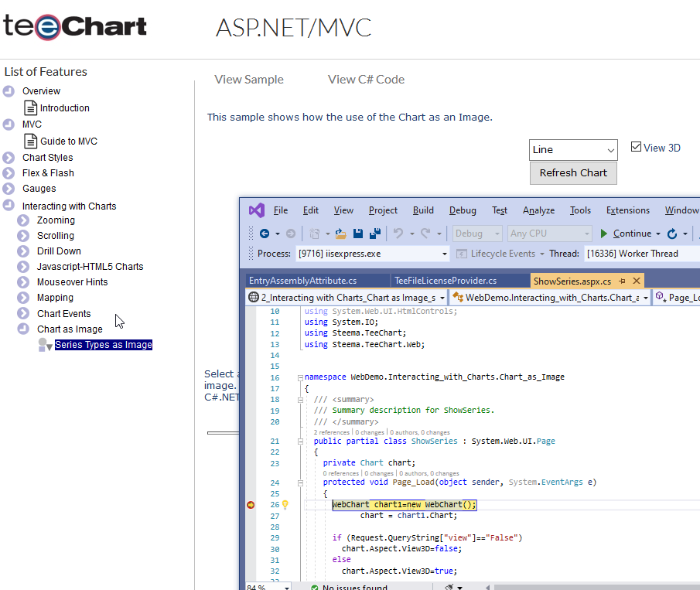Click the Save All multi-disk icon
The height and width of the screenshot is (590, 700).
click(375, 234)
